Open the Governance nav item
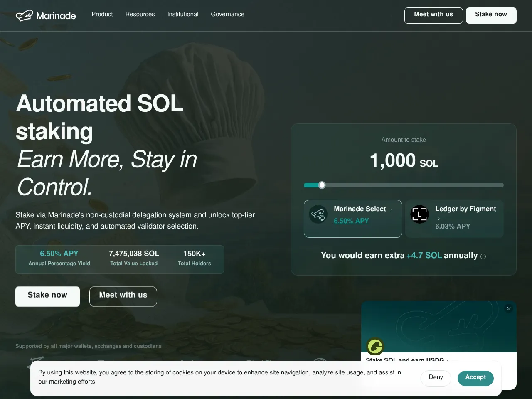 (227, 14)
